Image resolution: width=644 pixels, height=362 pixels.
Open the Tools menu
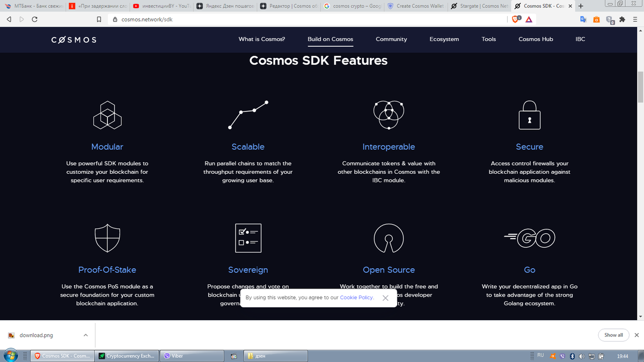pyautogui.click(x=489, y=39)
